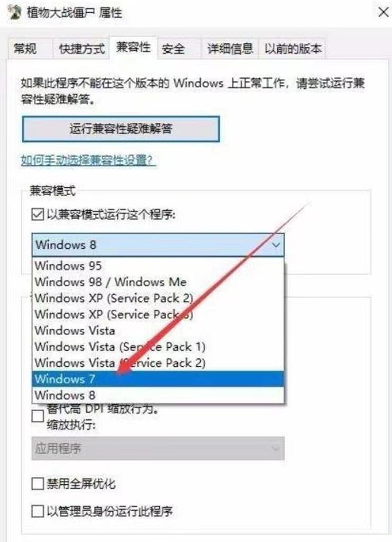Open the 快捷方式 tab

coord(81,49)
